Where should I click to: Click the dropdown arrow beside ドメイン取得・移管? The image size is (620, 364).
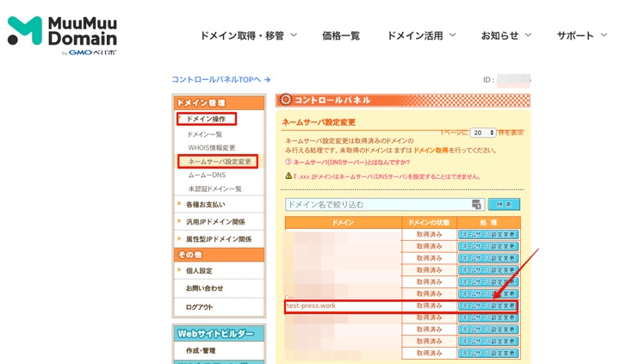294,35
